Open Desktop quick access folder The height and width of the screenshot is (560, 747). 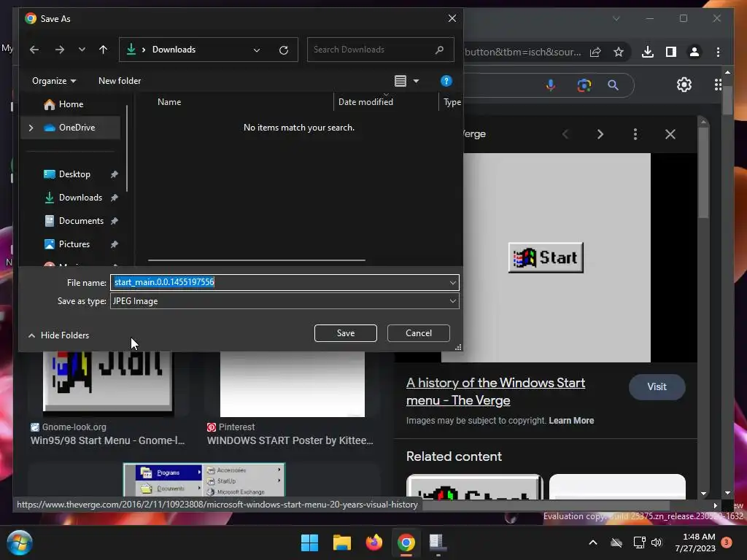click(74, 174)
